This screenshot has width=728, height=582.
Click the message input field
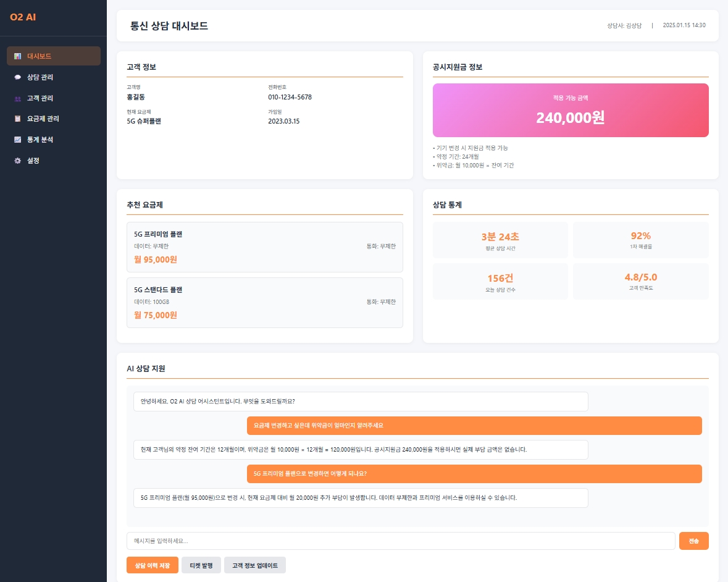400,541
